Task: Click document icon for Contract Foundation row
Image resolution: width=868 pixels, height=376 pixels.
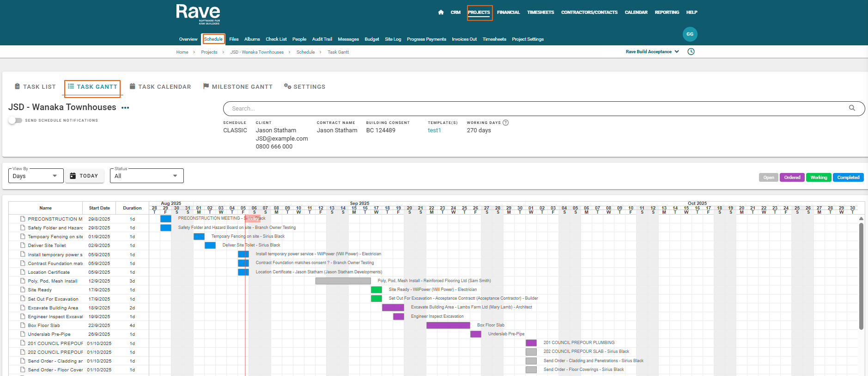Action: point(23,263)
